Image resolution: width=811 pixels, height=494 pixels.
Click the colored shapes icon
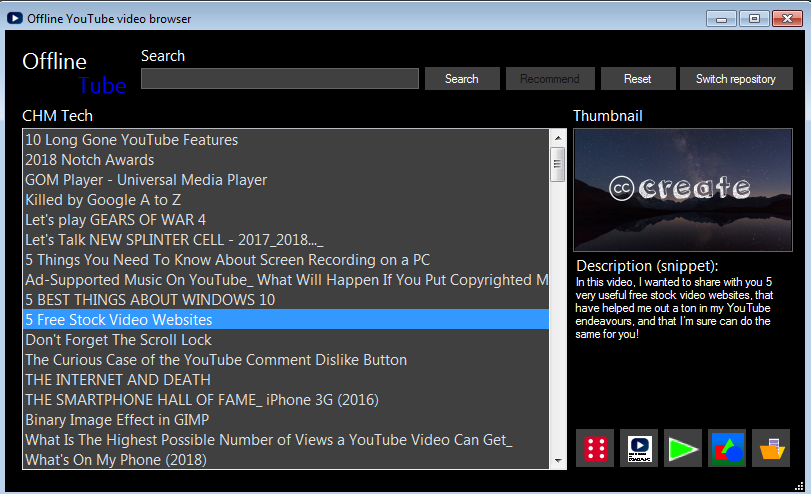727,448
